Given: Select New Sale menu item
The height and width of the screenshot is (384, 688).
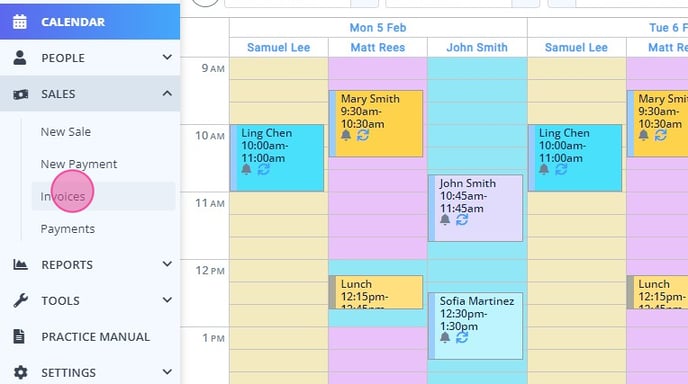Looking at the screenshot, I should [65, 132].
